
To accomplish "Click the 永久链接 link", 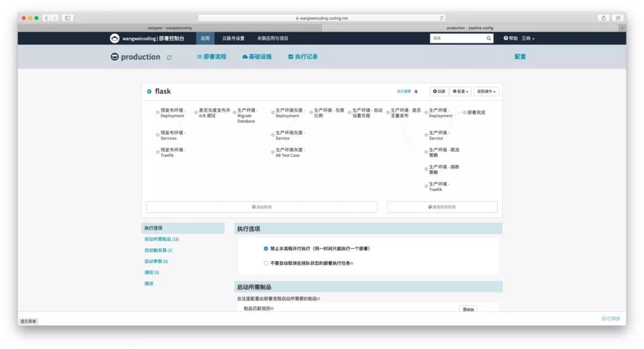I will tap(404, 91).
